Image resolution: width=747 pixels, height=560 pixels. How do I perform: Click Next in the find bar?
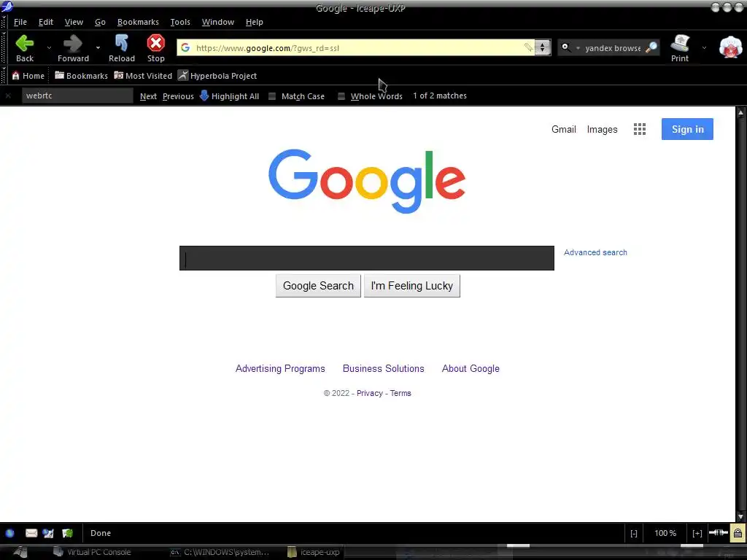point(148,96)
